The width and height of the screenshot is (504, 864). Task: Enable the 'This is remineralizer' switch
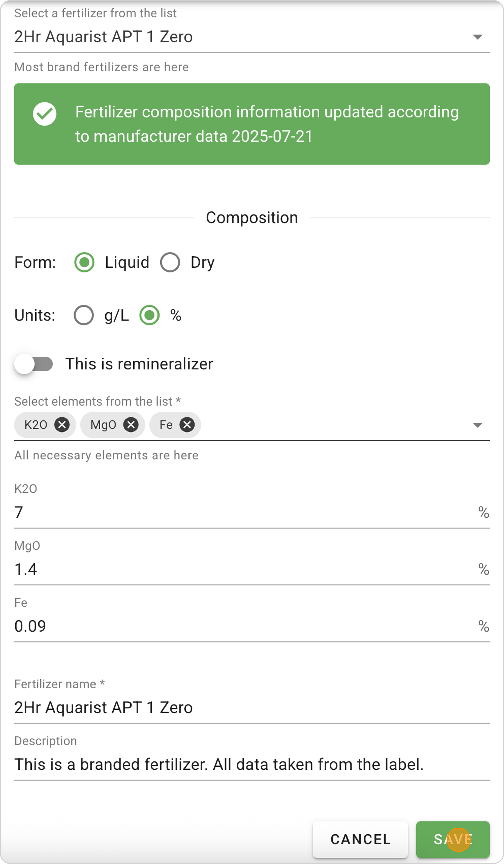pos(34,364)
